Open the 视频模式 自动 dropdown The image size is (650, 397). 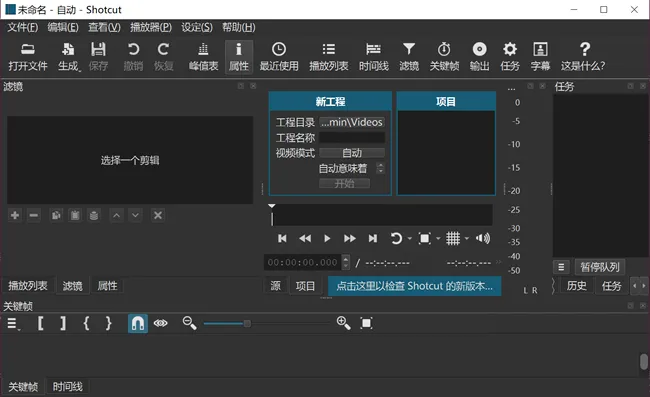(x=352, y=153)
